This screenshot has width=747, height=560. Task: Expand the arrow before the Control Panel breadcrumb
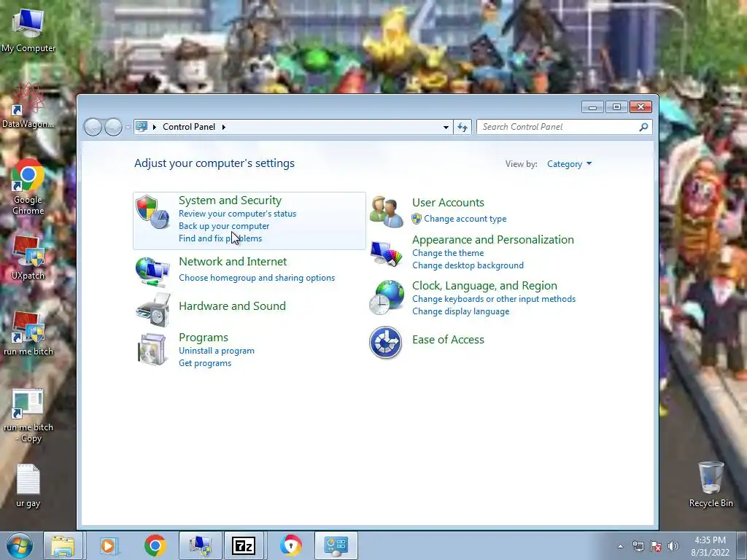pyautogui.click(x=155, y=127)
